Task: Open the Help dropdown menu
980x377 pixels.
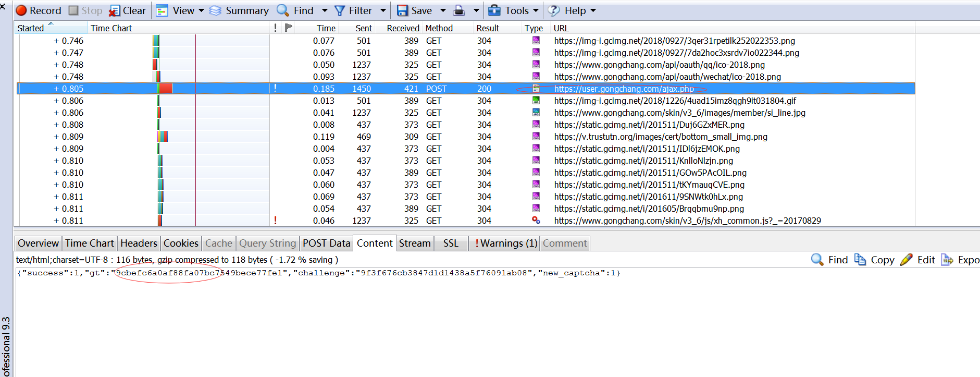Action: pyautogui.click(x=593, y=10)
